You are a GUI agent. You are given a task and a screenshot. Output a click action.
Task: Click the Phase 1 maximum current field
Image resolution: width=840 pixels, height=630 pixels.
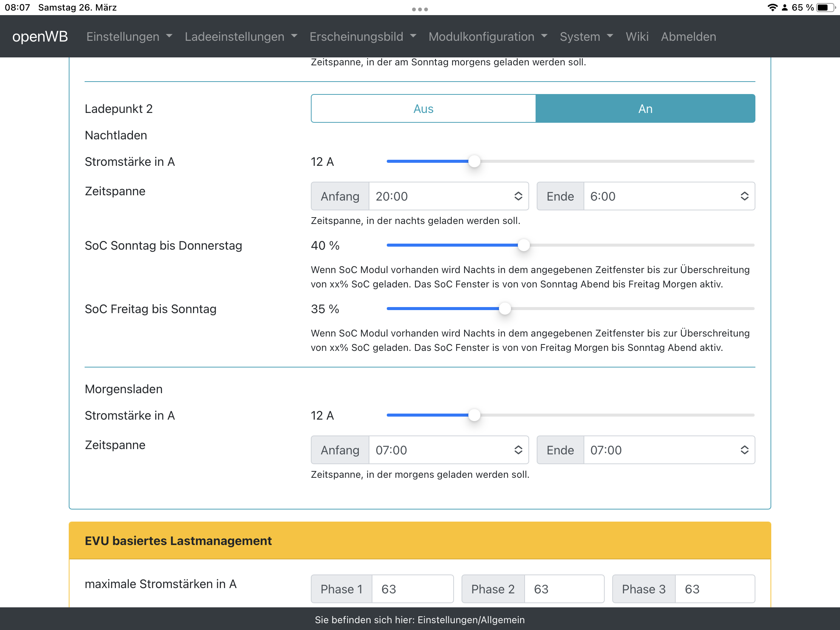pos(412,588)
